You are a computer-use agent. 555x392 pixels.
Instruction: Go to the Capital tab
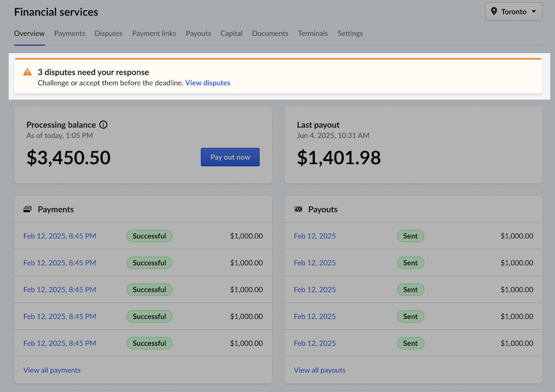click(x=231, y=34)
